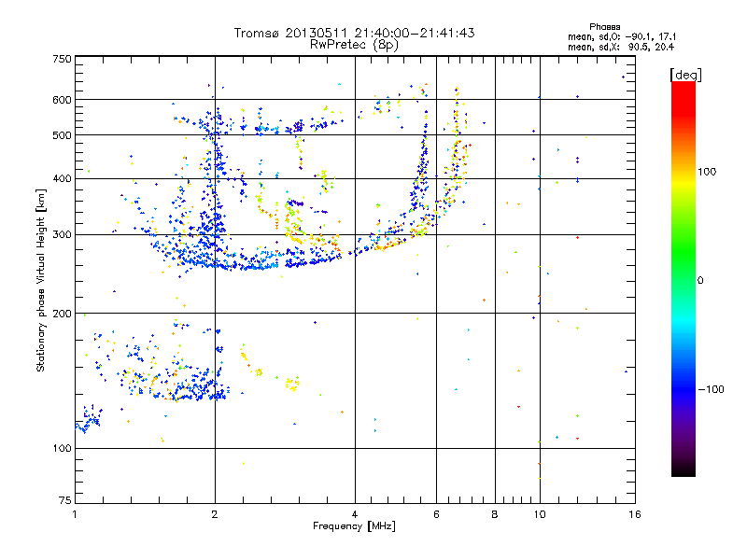
Task: Click the '750' height axis label
Action: (62, 59)
